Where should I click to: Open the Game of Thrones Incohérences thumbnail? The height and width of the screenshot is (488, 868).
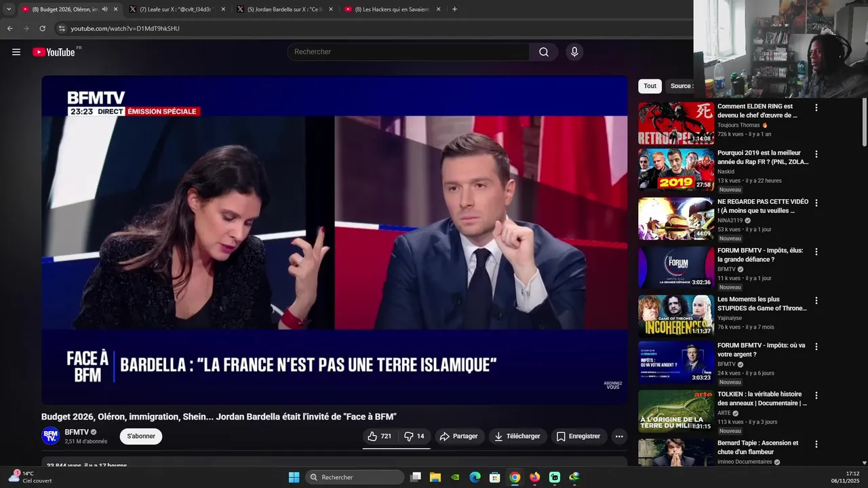676,316
